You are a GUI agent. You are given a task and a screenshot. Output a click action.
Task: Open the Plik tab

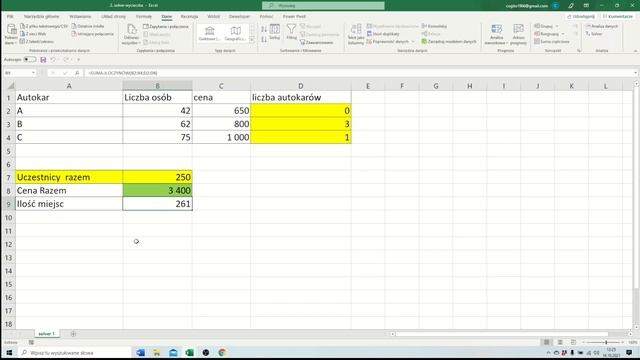pyautogui.click(x=10, y=16)
